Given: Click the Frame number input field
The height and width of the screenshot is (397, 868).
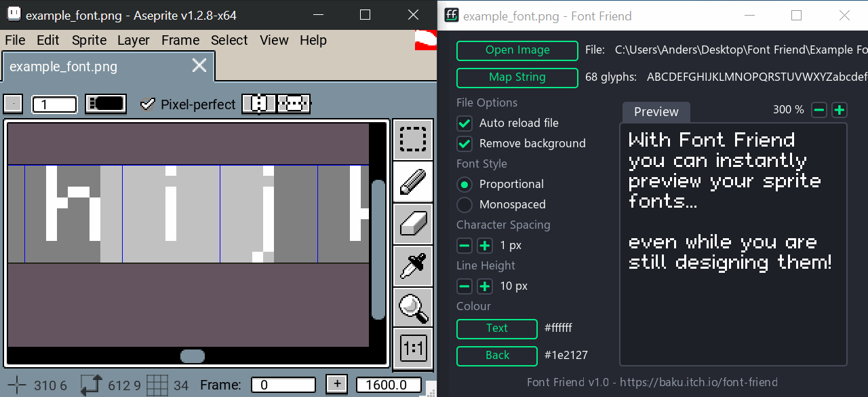Looking at the screenshot, I should click(x=283, y=385).
